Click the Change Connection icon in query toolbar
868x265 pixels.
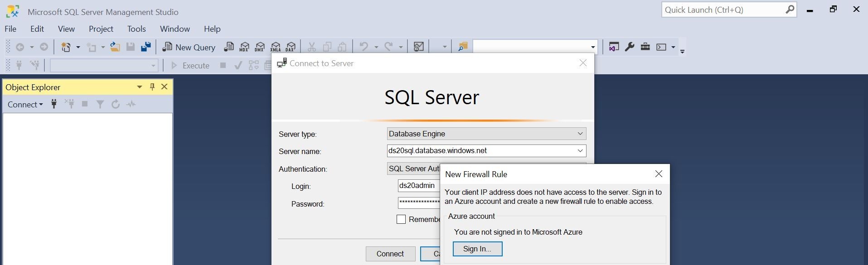34,65
